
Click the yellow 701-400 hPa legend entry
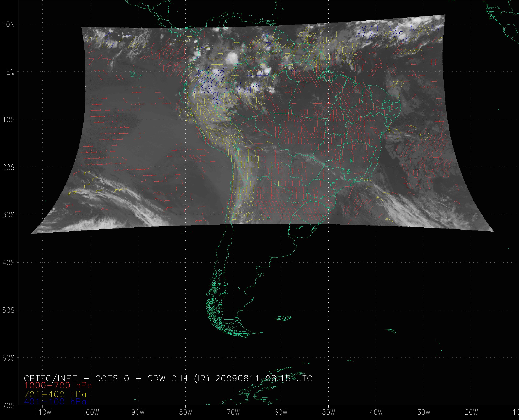click(x=55, y=394)
